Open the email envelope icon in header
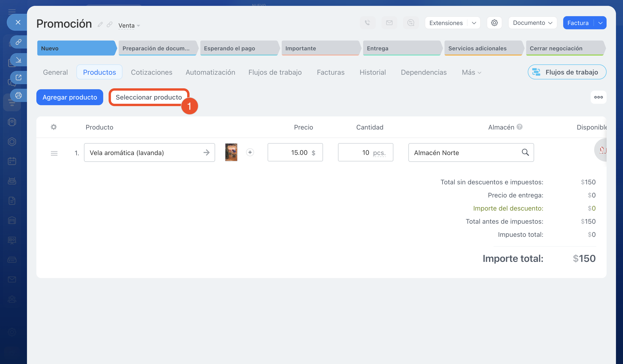Screen dimensions: 623x364 389,23
